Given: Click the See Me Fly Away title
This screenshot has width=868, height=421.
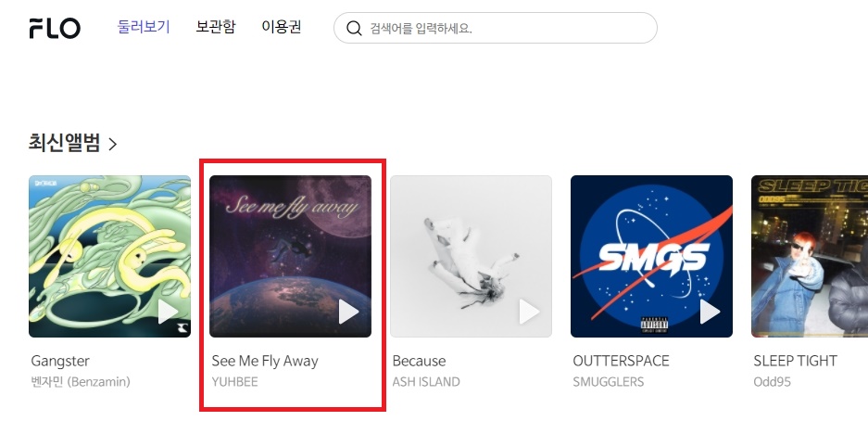Looking at the screenshot, I should (x=265, y=361).
